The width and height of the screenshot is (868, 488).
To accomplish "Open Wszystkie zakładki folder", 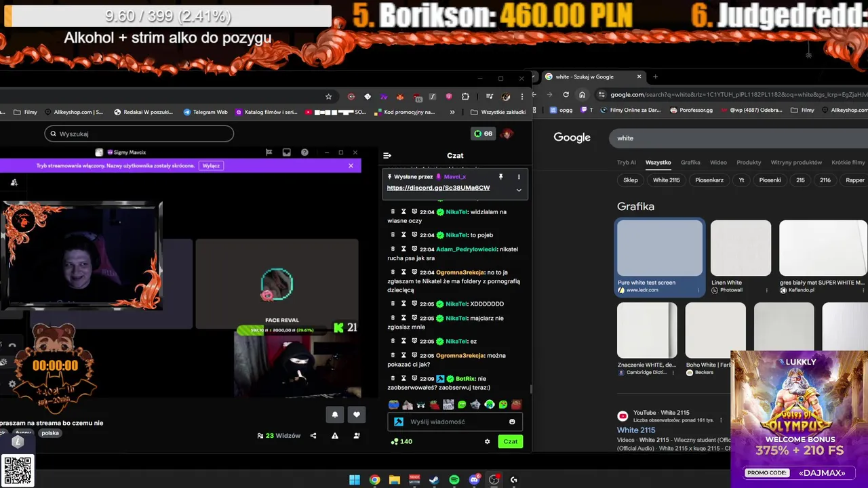I will pyautogui.click(x=498, y=112).
